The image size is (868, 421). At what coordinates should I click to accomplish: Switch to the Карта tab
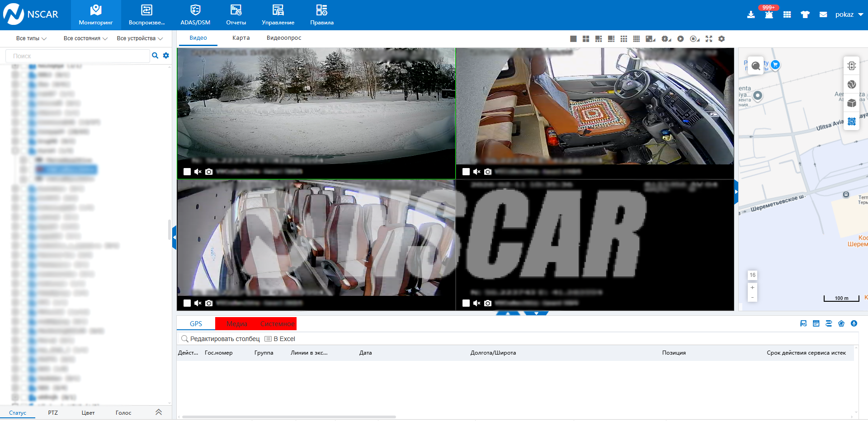(241, 38)
